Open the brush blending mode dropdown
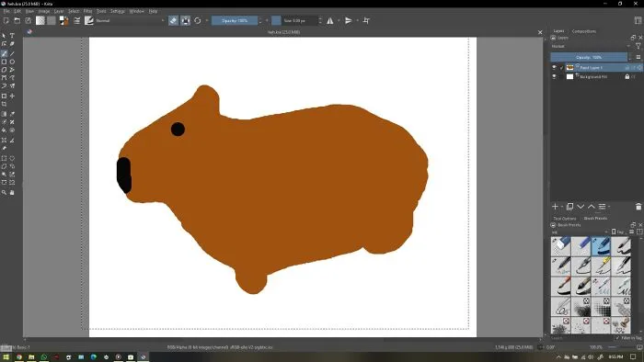 click(x=130, y=20)
